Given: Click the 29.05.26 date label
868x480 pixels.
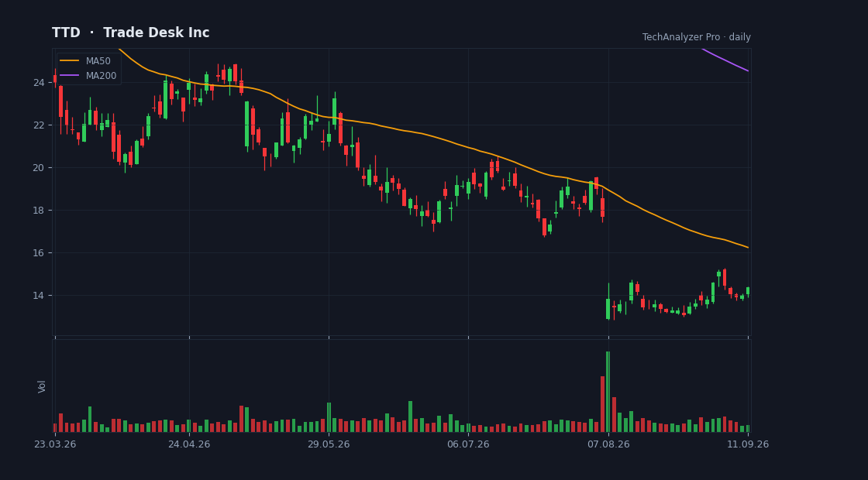Looking at the screenshot, I should (329, 444).
